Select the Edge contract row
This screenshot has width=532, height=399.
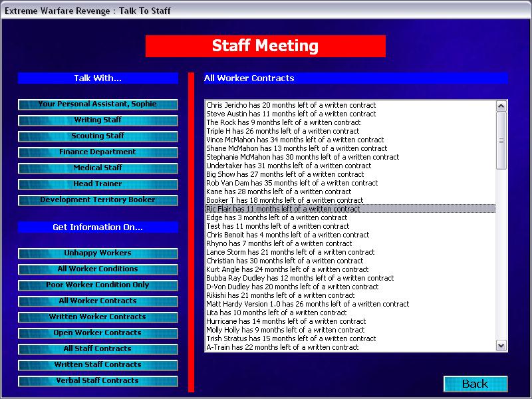coord(350,218)
